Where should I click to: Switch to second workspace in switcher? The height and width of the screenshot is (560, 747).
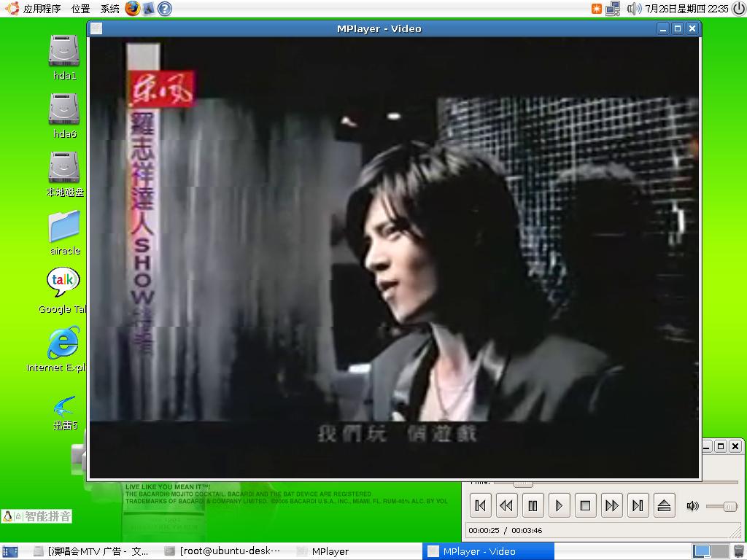coord(720,551)
